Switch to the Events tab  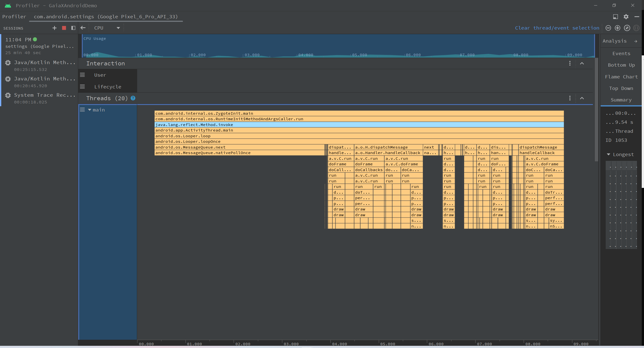(621, 53)
